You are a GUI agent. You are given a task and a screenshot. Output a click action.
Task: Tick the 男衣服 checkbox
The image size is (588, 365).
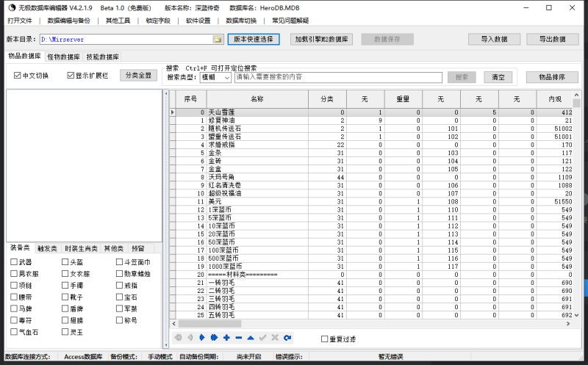pos(14,273)
